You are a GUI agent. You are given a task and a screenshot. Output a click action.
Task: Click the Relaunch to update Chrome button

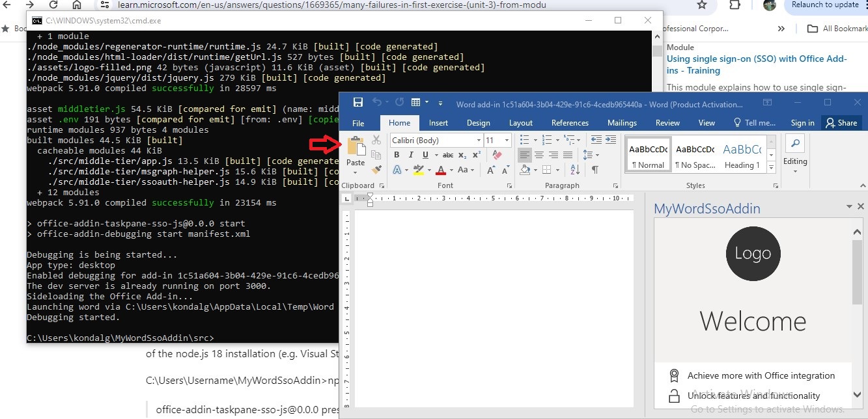pyautogui.click(x=826, y=5)
